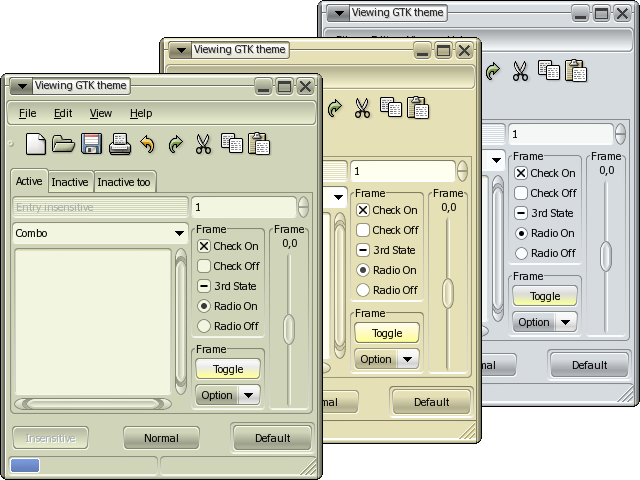Click Paste icon in gray window toolbar
Viewport: 640px width, 480px height.
(x=576, y=70)
